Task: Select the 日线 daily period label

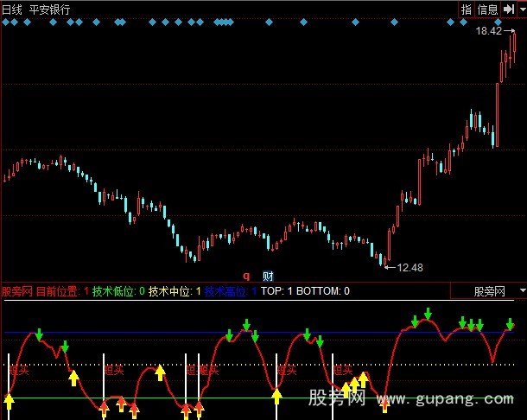Action: click(12, 10)
